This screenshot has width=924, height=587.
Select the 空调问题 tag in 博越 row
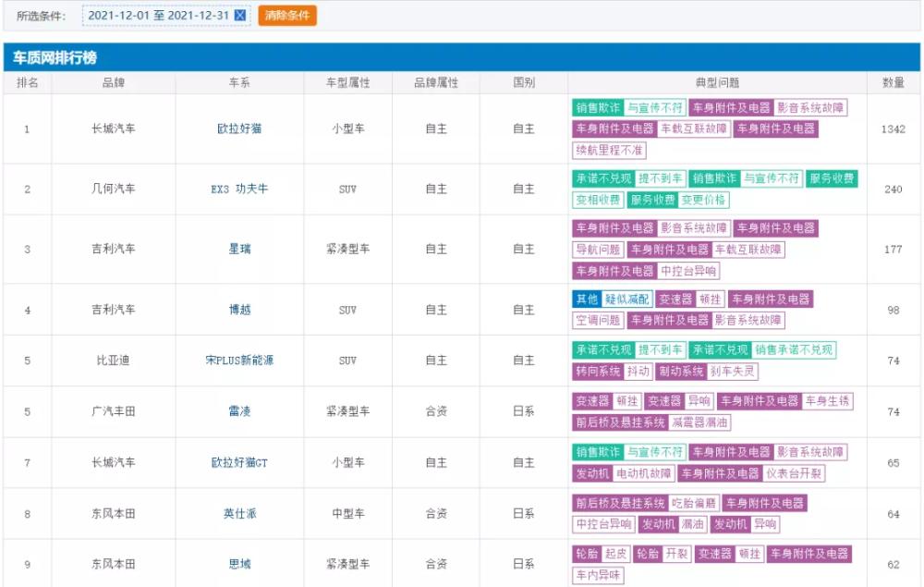(x=598, y=320)
